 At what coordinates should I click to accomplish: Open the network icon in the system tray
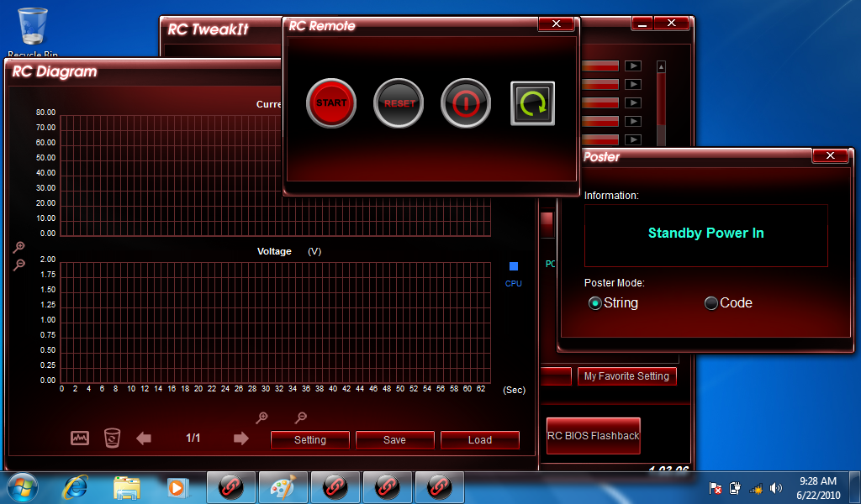point(756,488)
